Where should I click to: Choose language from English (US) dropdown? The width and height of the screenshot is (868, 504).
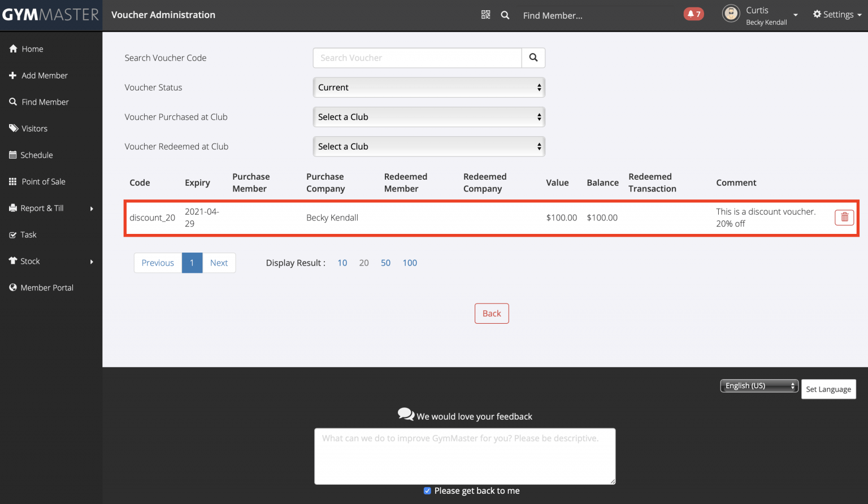pyautogui.click(x=758, y=386)
